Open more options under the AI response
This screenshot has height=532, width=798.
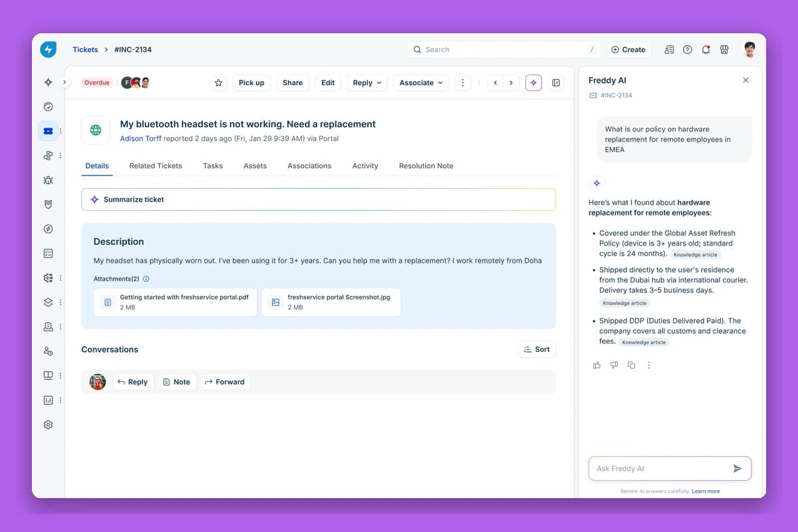[649, 365]
